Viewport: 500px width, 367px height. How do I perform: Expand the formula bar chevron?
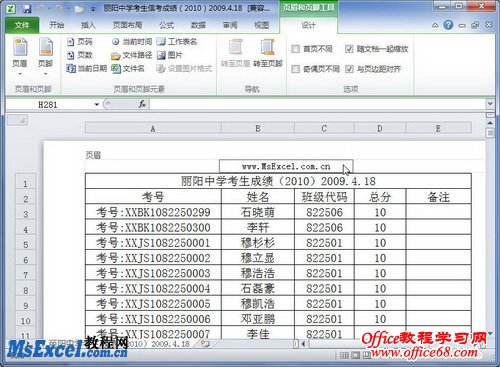coord(490,104)
